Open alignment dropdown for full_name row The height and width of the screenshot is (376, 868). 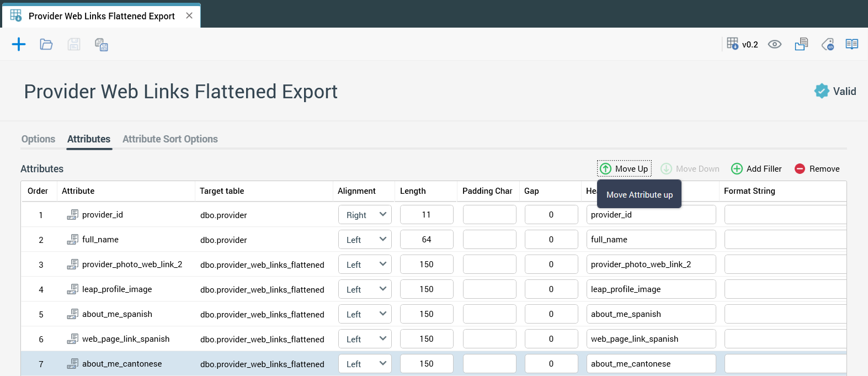[x=365, y=240]
